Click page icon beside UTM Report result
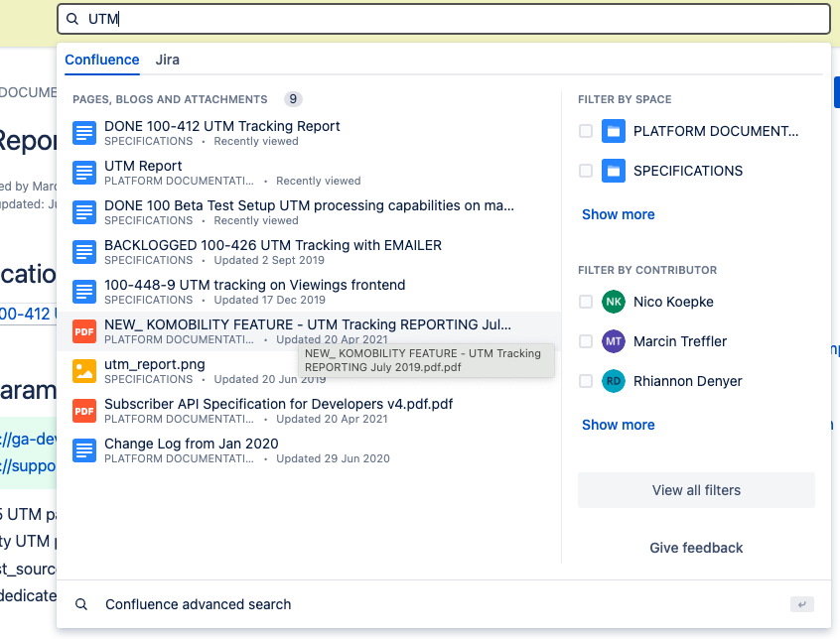 click(84, 173)
